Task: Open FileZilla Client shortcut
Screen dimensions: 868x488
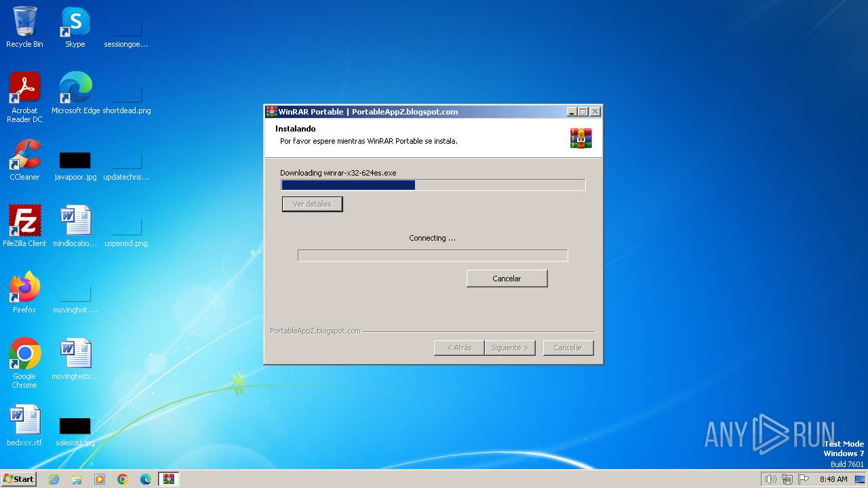Action: (24, 226)
